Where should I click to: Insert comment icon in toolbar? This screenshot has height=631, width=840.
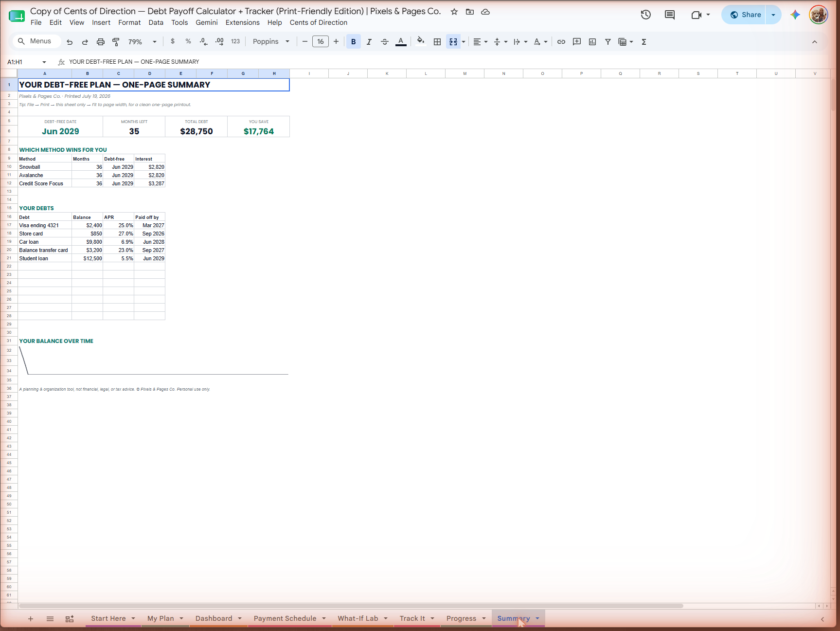click(577, 42)
